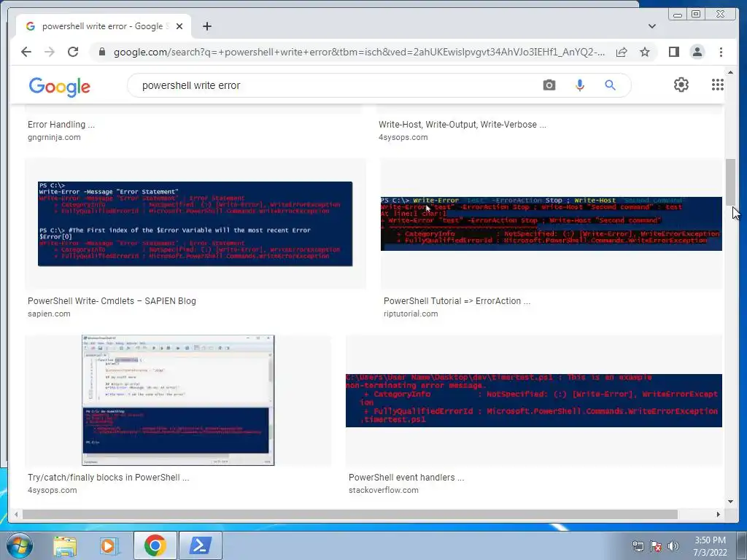The image size is (747, 560).
Task: Open 'Try/catch/finally blocks in PowerShell ...'
Action: pos(108,477)
